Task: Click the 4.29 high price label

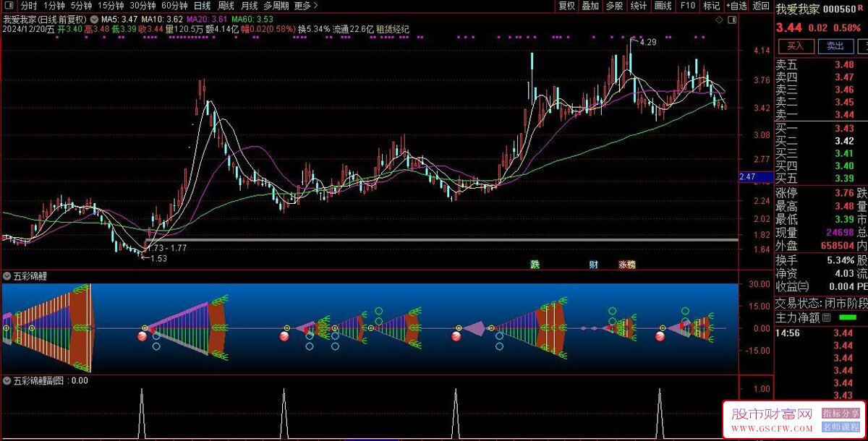Action: [x=648, y=42]
